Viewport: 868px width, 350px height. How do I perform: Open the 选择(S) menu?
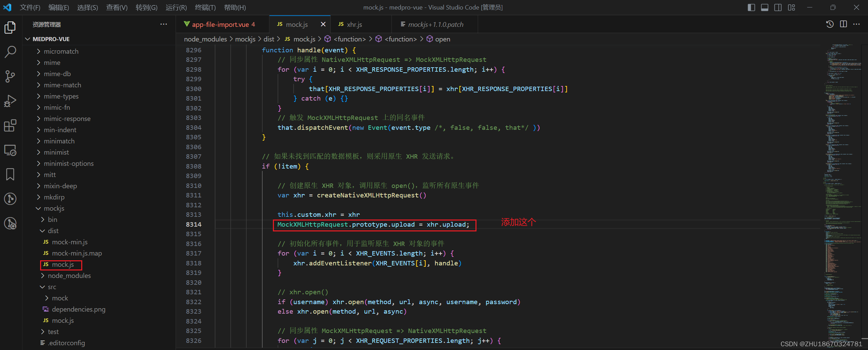point(87,7)
